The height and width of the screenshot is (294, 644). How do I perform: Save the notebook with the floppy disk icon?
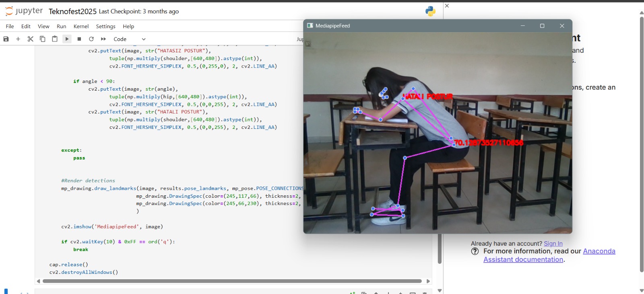click(6, 39)
